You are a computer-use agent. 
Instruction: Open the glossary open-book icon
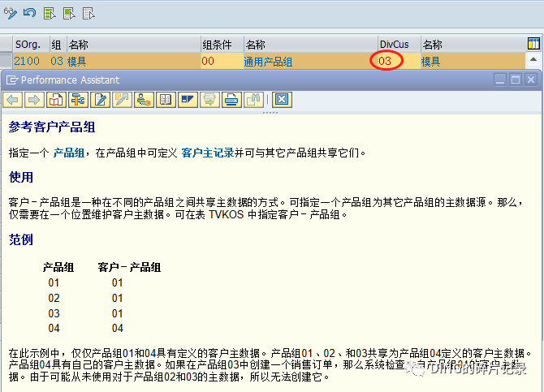pyautogui.click(x=166, y=100)
